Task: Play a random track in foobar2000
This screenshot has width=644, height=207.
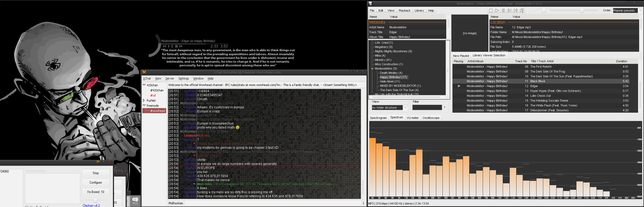Action: pyautogui.click(x=522, y=11)
